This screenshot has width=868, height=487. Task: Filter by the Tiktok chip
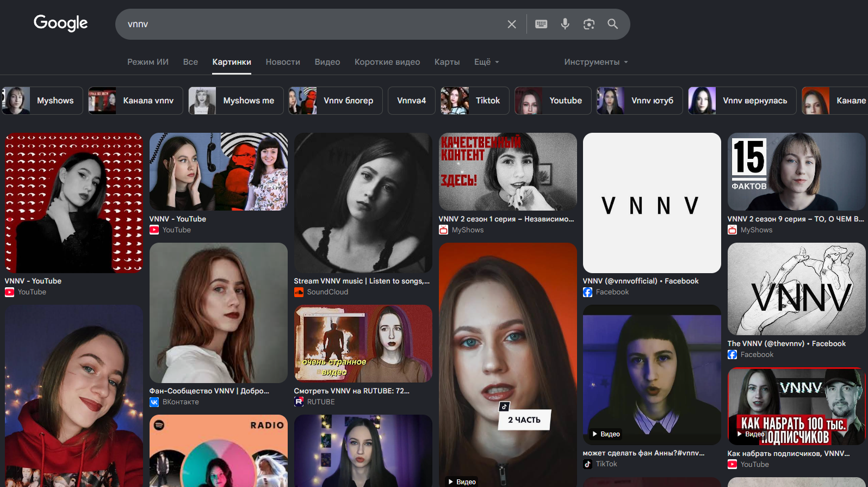click(475, 101)
